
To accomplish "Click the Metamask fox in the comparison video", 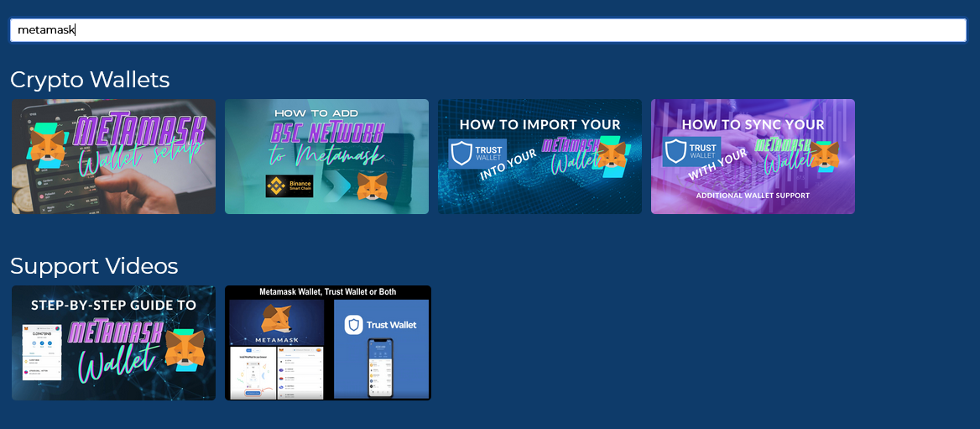I will tap(277, 320).
